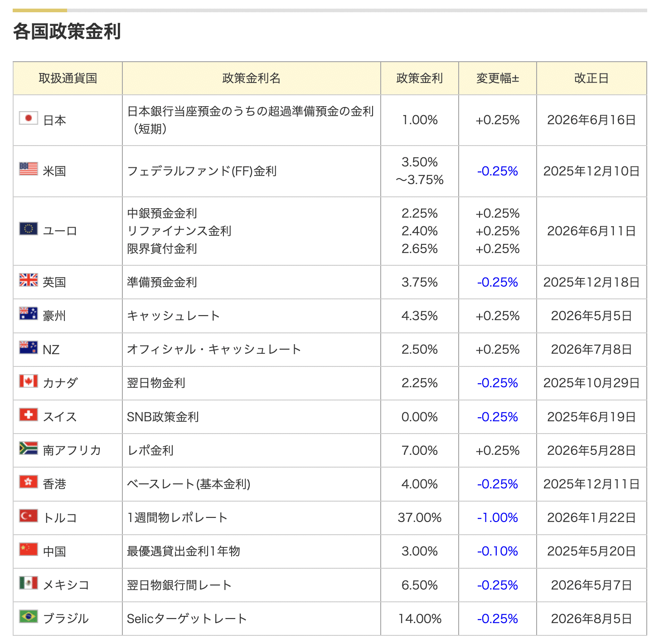Click the 2026年1月22日 revision date
This screenshot has height=644, width=659.
(x=591, y=517)
